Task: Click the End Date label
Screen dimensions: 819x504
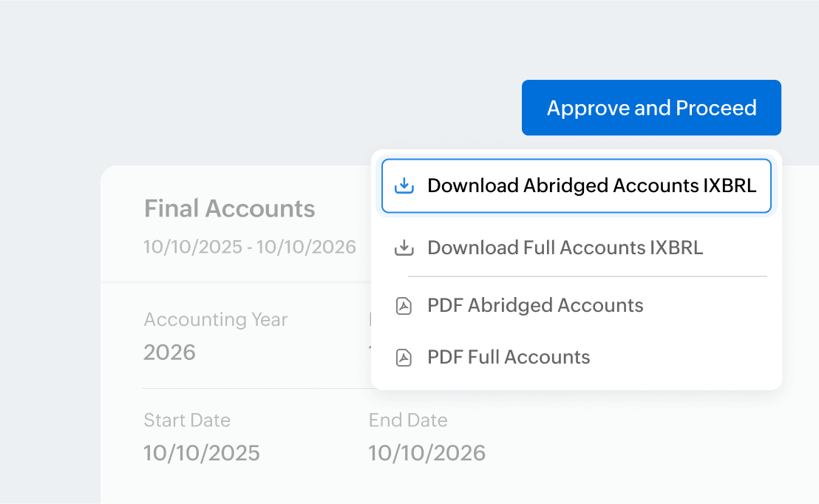Action: (x=408, y=420)
